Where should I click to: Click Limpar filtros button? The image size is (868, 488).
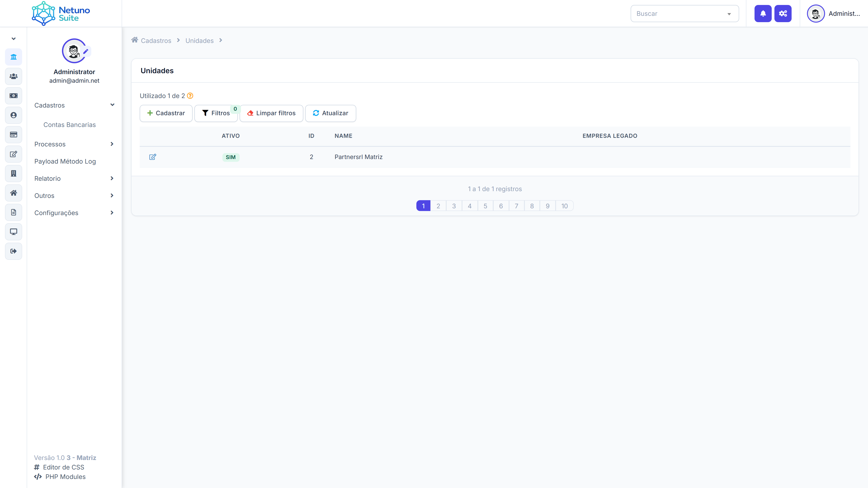[x=271, y=113]
